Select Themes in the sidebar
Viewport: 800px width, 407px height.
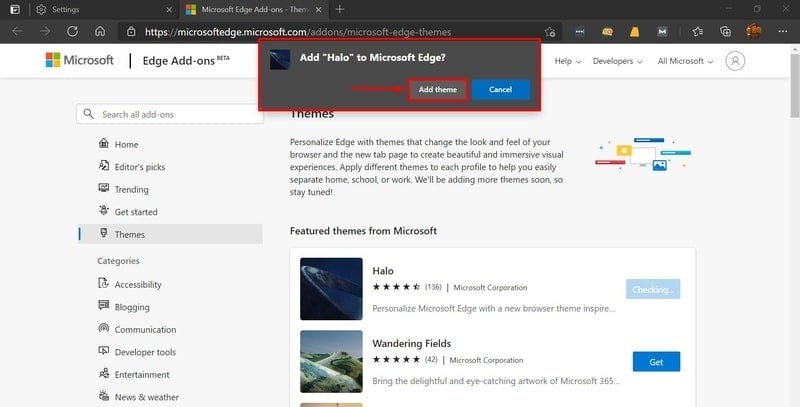pyautogui.click(x=170, y=234)
